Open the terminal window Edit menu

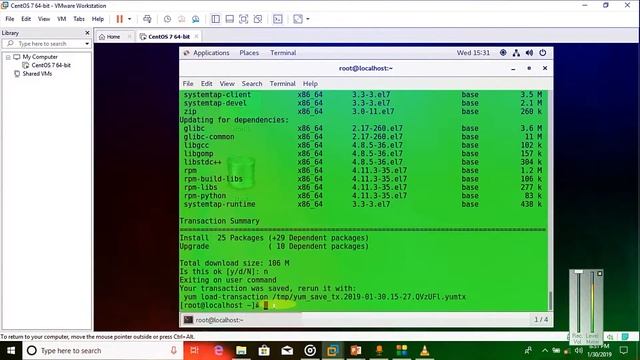click(207, 83)
